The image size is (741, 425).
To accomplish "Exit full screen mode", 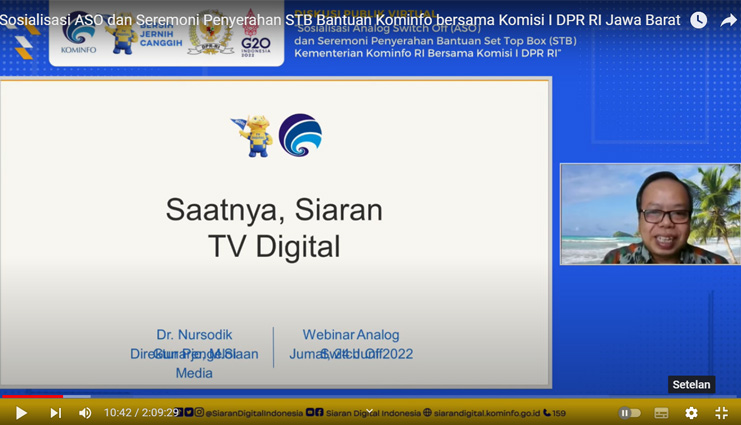I will point(721,413).
